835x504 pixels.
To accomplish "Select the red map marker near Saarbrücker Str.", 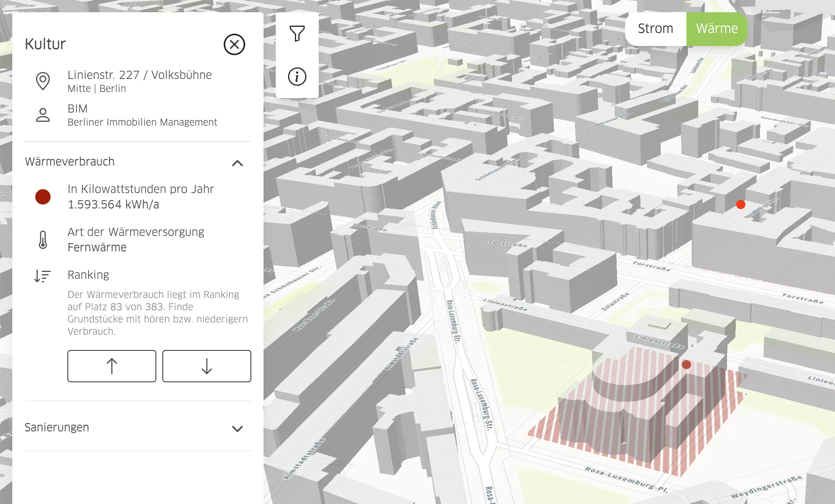I will pyautogui.click(x=741, y=205).
